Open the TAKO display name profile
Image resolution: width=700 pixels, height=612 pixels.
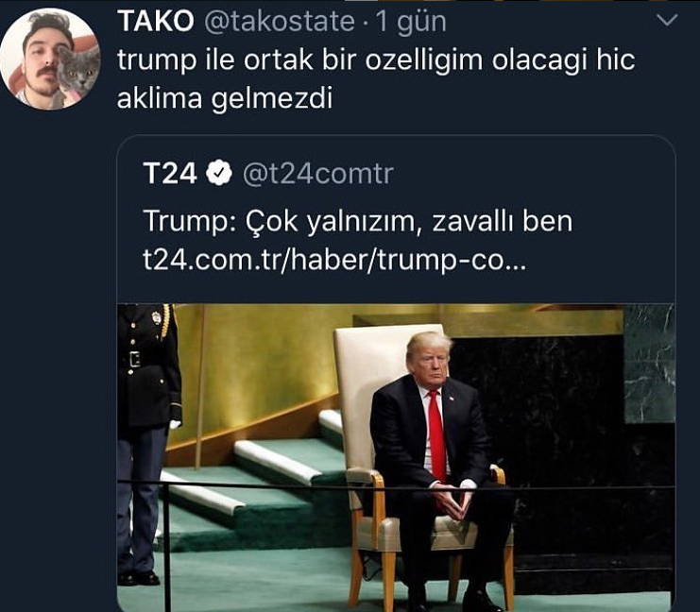click(x=155, y=21)
